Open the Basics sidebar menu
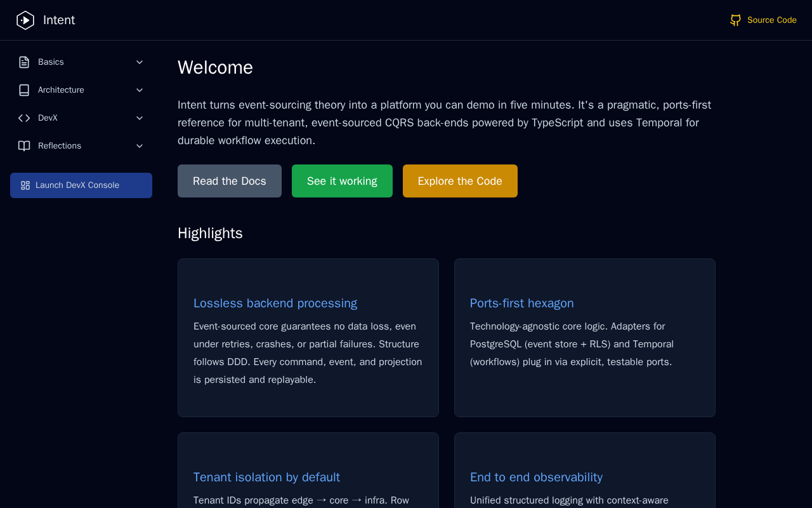The width and height of the screenshot is (812, 508). (81, 62)
